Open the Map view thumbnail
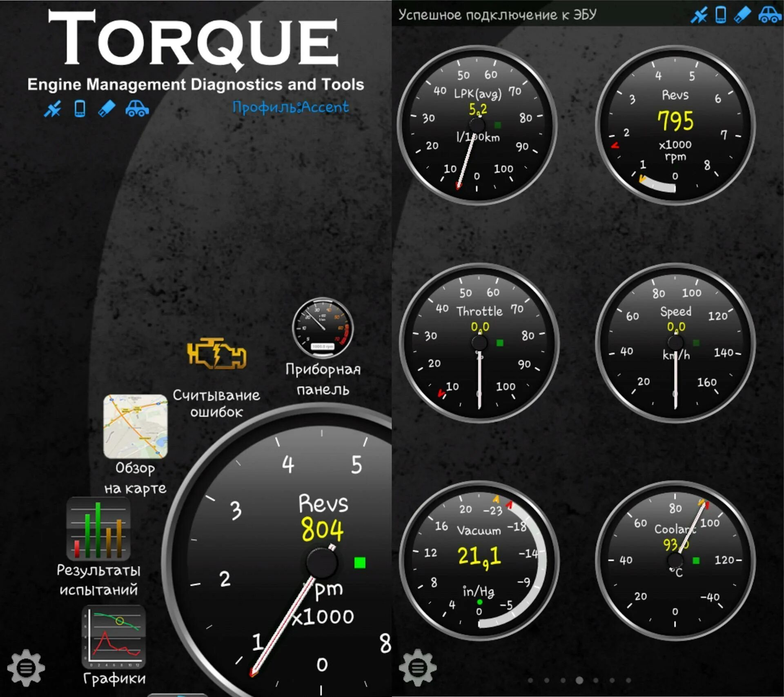Viewport: 784px width, 697px height. [135, 426]
